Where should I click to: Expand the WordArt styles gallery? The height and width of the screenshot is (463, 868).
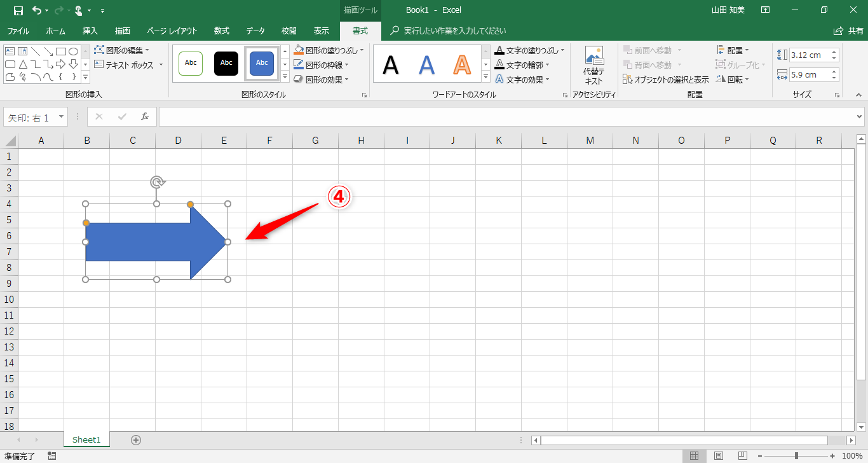click(486, 77)
